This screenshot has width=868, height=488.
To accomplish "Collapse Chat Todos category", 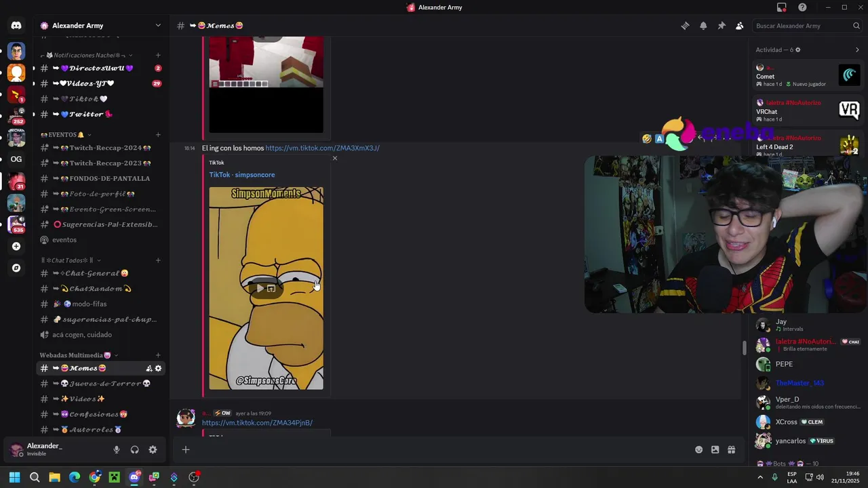I will point(71,260).
